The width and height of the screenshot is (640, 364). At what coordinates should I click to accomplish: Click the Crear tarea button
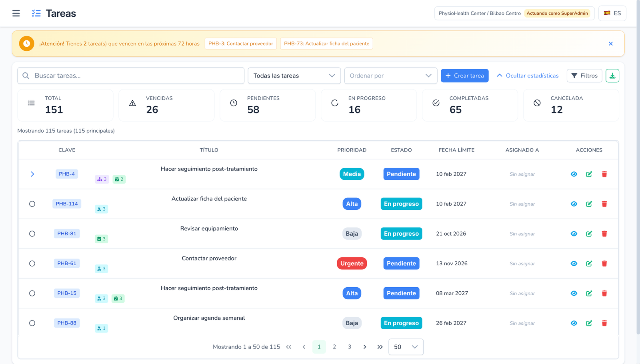click(x=464, y=76)
